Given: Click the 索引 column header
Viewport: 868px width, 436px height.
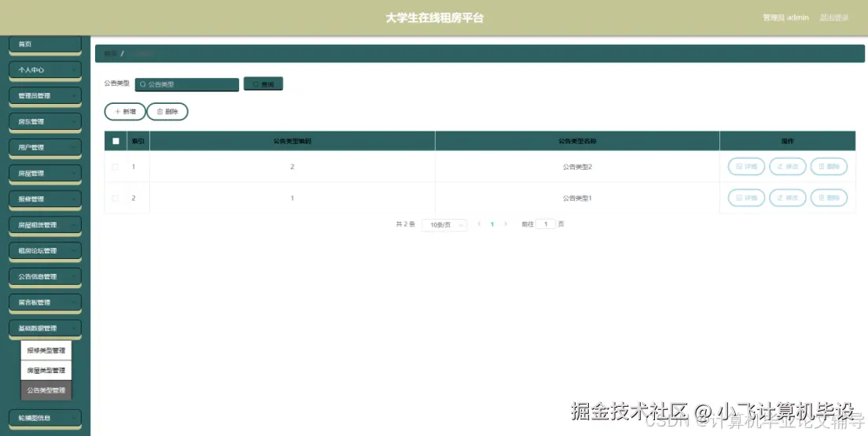Looking at the screenshot, I should [x=138, y=141].
